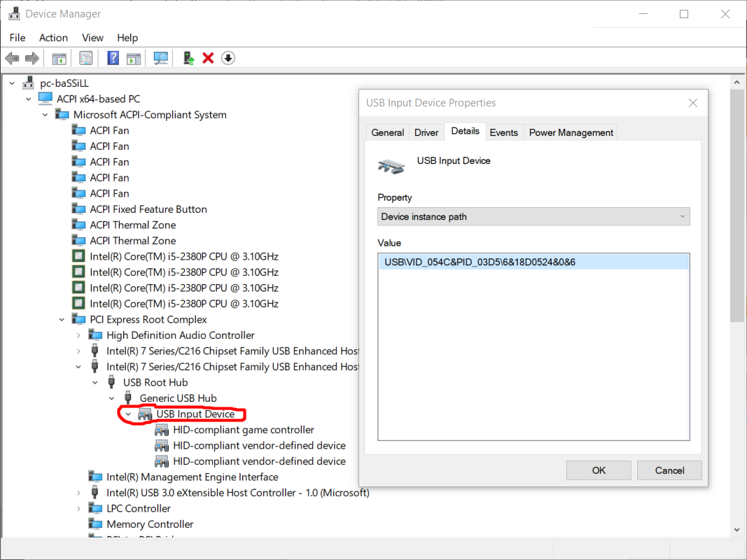
Task: Click the device tree scrollbar down arrow
Action: [x=736, y=529]
